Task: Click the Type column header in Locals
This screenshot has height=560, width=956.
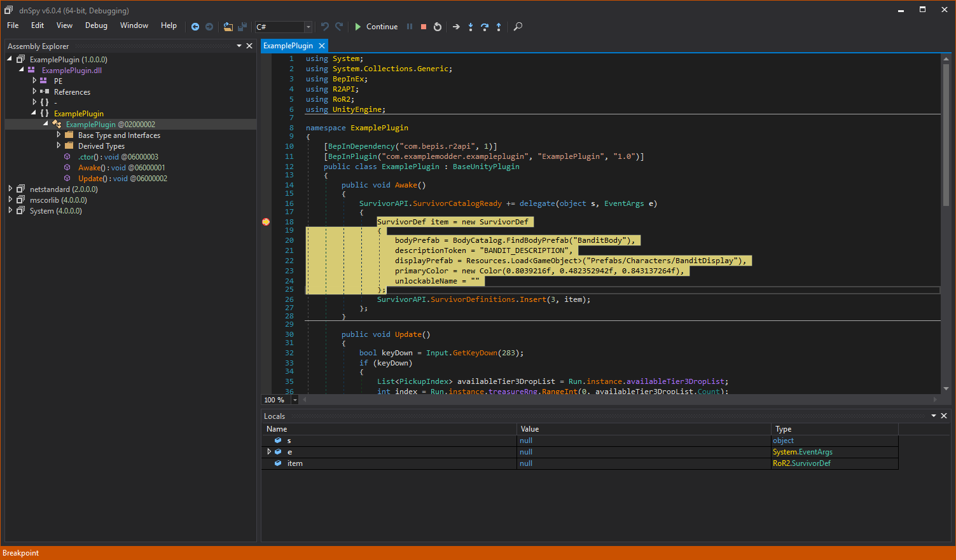Action: (835, 429)
